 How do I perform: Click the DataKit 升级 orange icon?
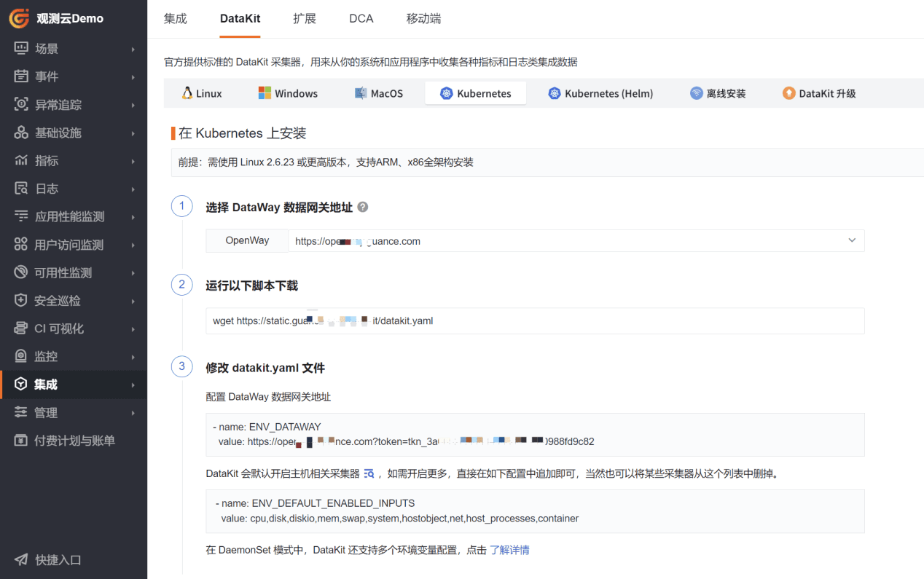point(788,93)
